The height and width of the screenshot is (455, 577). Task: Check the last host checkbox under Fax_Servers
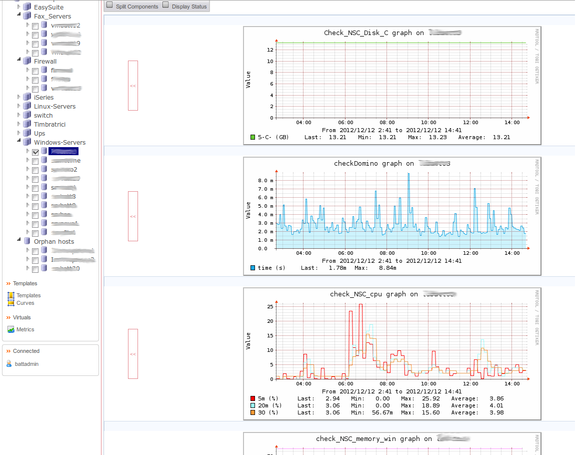click(35, 53)
